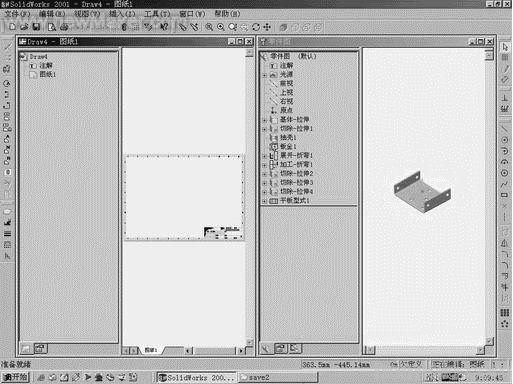
Task: Click the Open file icon in toolbar
Action: 24,27
